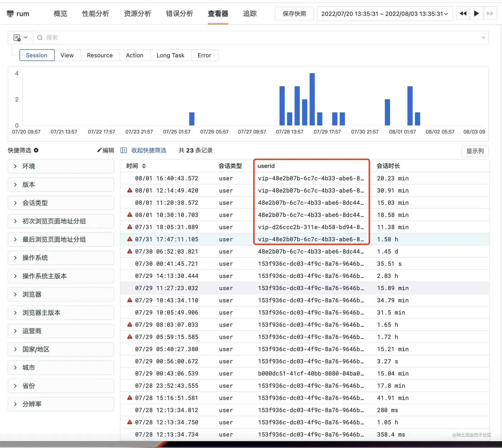The height and width of the screenshot is (448, 502).
Task: Select the 查看器 tab
Action: point(218,14)
